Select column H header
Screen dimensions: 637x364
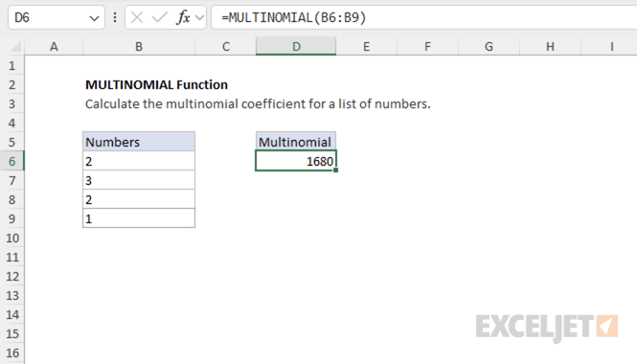click(550, 46)
